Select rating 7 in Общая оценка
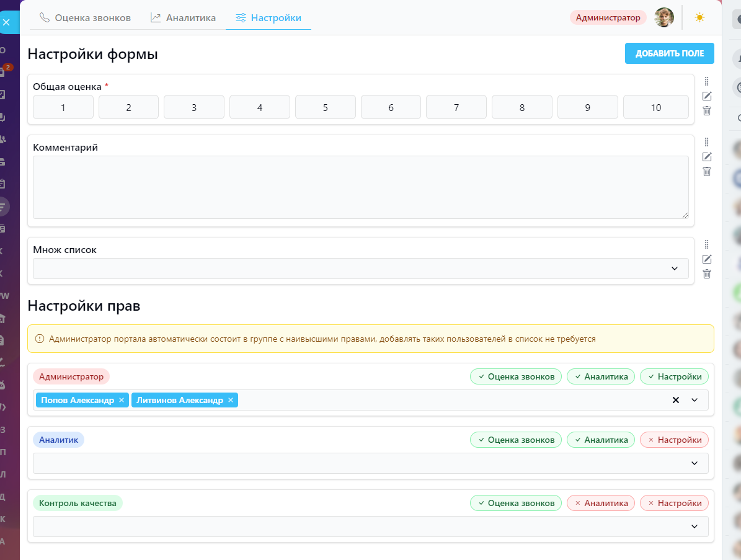741x560 pixels. click(x=456, y=107)
